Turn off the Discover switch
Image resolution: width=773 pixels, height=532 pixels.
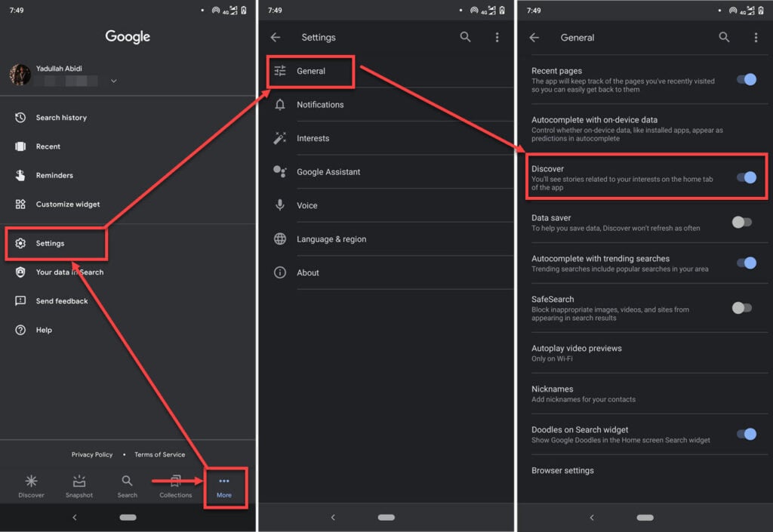click(747, 177)
